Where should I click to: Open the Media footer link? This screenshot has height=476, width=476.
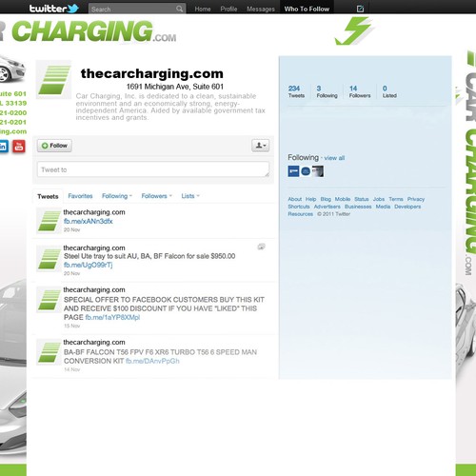click(383, 207)
